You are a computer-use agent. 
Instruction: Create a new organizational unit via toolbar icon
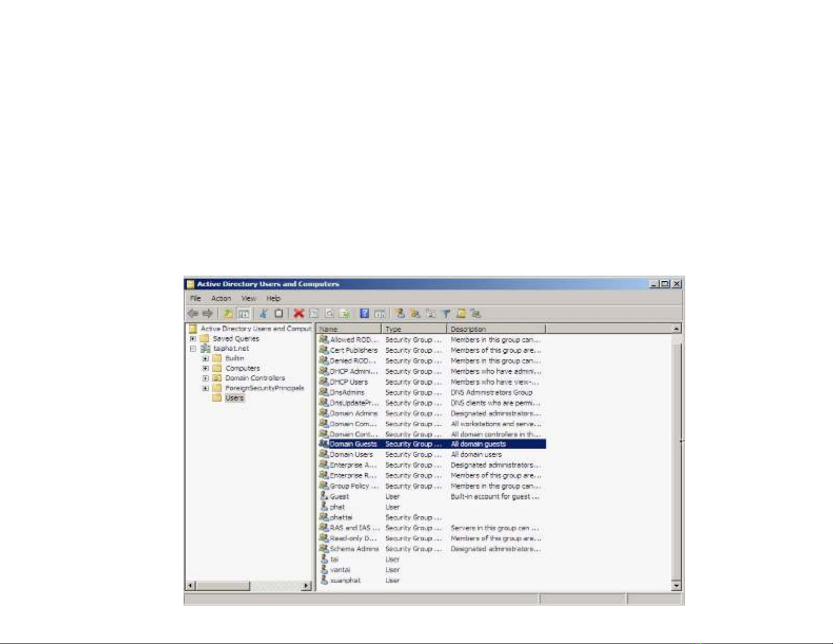430,313
